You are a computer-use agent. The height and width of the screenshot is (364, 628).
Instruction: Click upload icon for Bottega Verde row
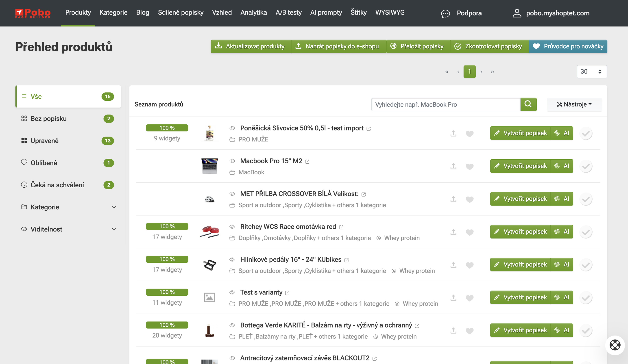[453, 331]
